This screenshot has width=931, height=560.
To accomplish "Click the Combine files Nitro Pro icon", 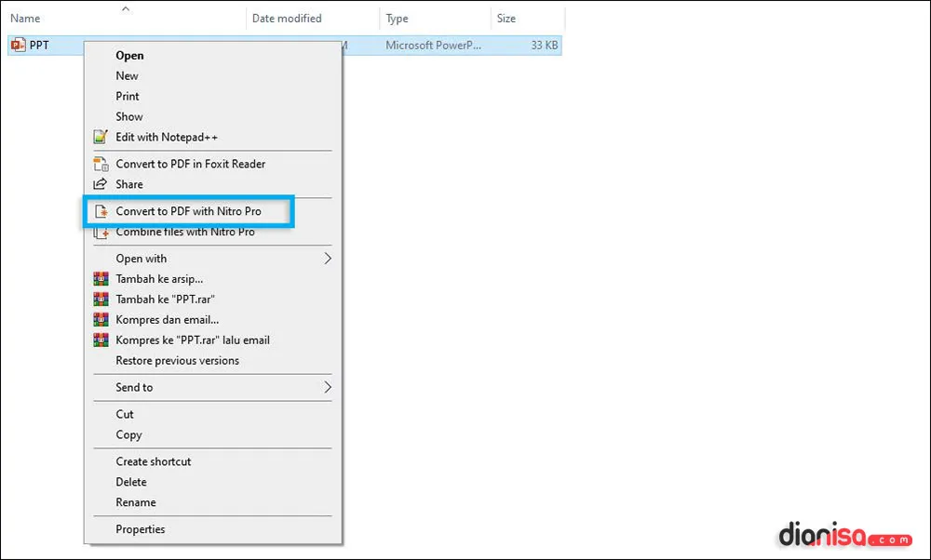I will (x=101, y=232).
